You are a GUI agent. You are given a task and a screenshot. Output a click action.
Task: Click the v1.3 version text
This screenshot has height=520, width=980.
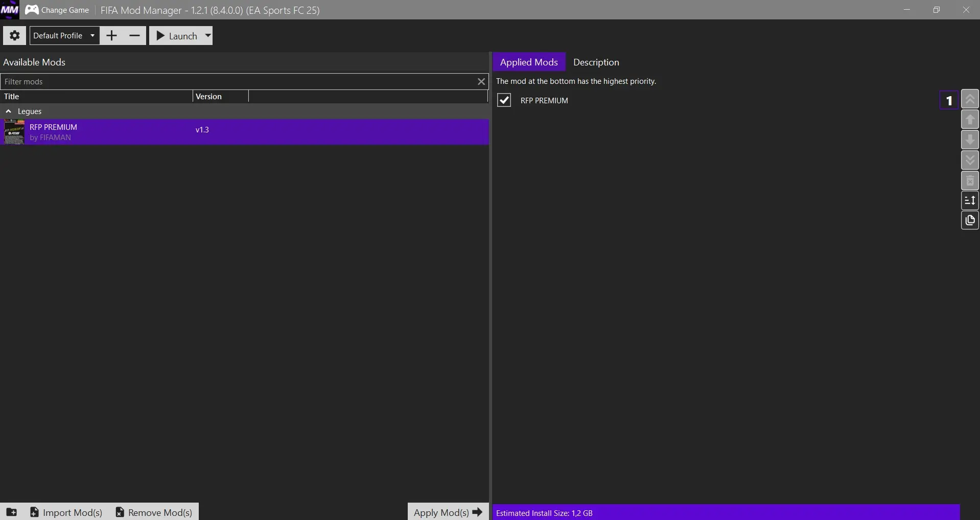tap(202, 130)
